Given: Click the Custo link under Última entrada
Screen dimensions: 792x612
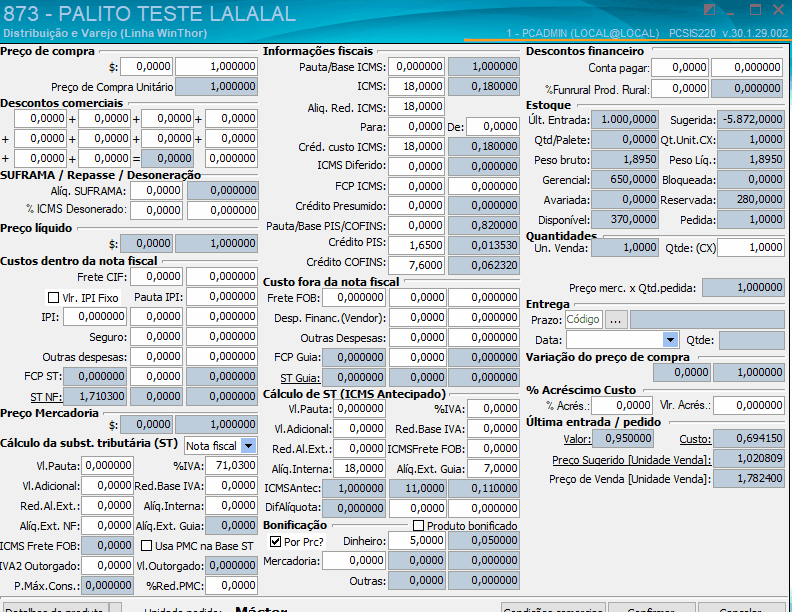Looking at the screenshot, I should (695, 439).
